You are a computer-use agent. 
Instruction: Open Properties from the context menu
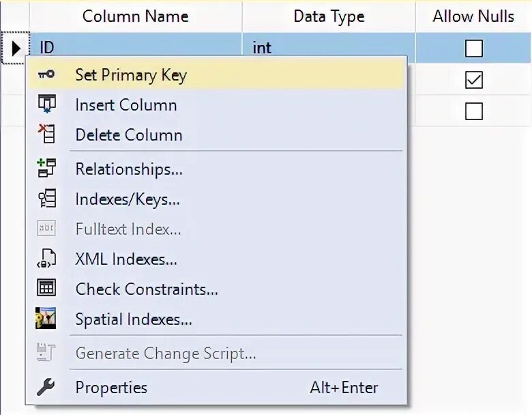tap(111, 388)
